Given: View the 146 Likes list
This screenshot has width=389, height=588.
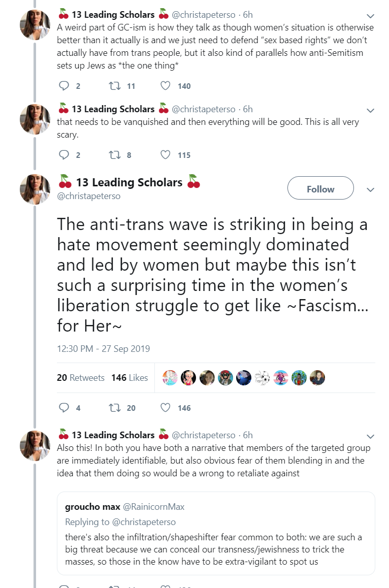Looking at the screenshot, I should tap(129, 378).
